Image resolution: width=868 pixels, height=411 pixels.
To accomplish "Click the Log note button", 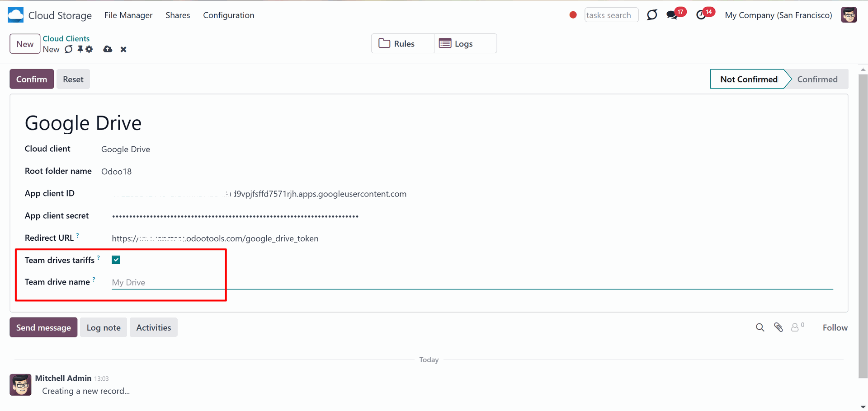I will 104,327.
